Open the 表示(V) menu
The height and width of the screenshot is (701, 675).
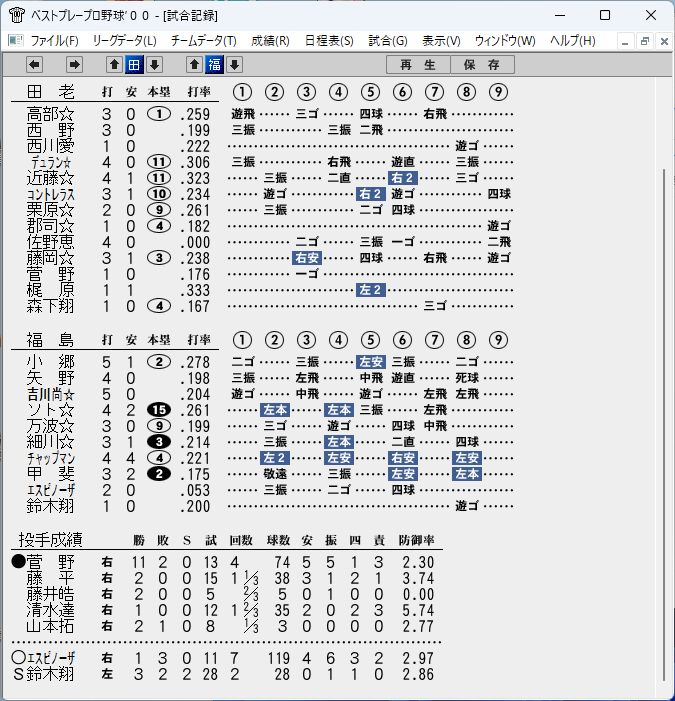441,41
